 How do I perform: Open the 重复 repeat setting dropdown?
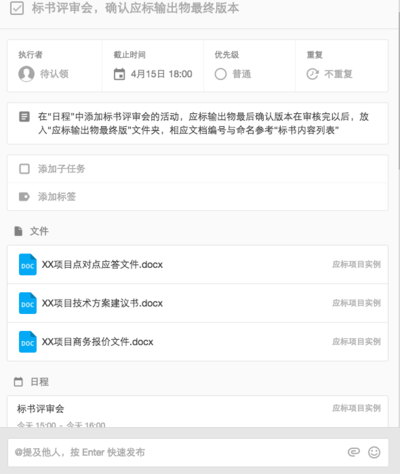tap(342, 66)
